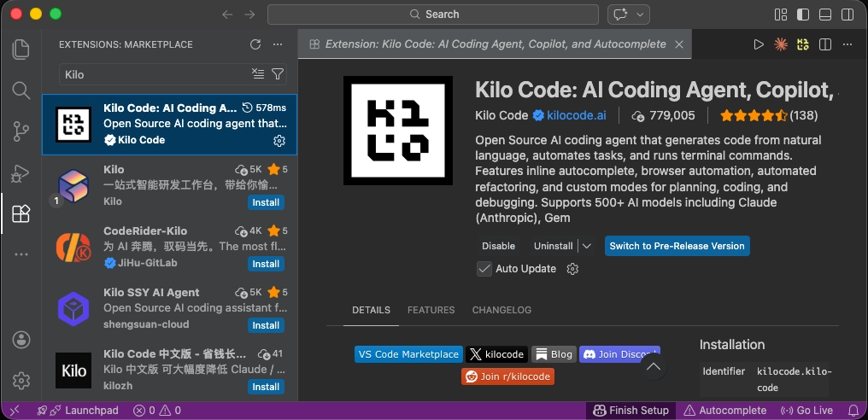Viewport: 868px width, 420px height.
Task: Toggle the primary side bar
Action: click(x=803, y=15)
